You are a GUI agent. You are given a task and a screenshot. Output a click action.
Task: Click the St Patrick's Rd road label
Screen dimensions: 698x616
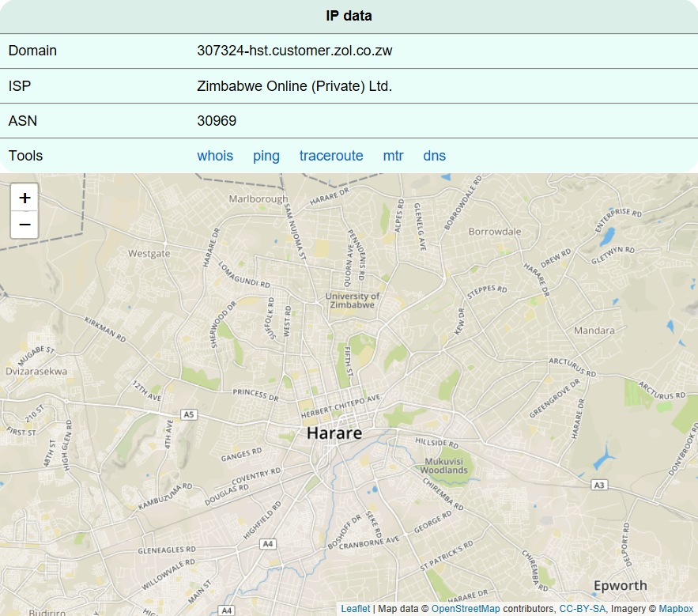pos(447,555)
